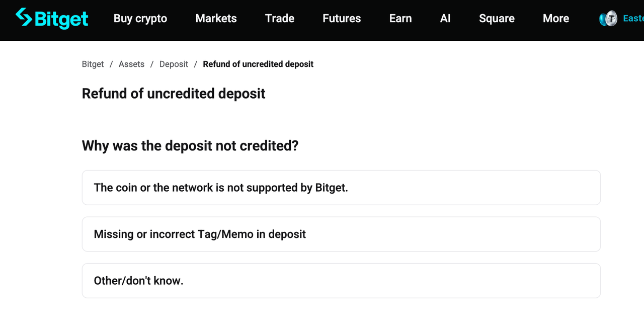This screenshot has width=644, height=323.
Task: Open the Square community page
Action: 497,19
